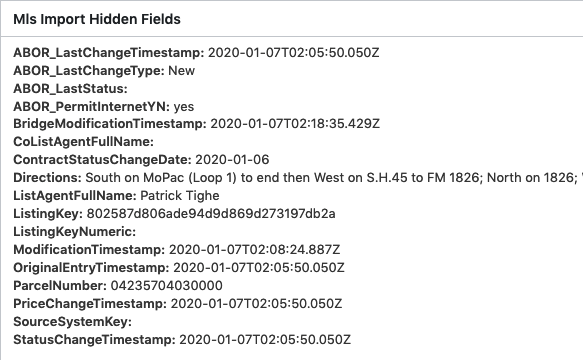Click the ABOR_LastChangeType label

(x=89, y=71)
